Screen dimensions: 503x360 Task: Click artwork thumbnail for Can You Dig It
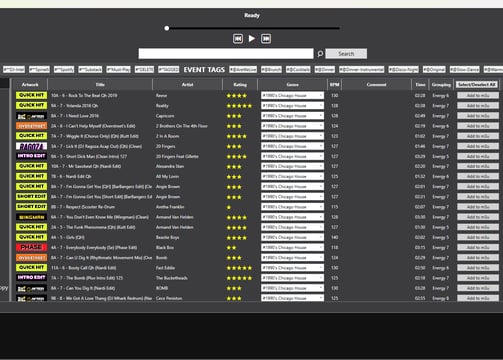coord(31,288)
